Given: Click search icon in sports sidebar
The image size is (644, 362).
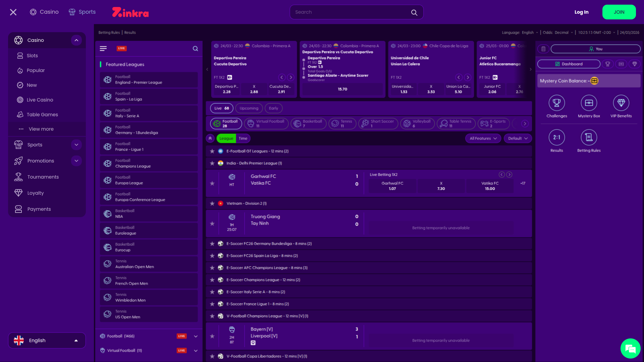Looking at the screenshot, I should click(x=195, y=49).
